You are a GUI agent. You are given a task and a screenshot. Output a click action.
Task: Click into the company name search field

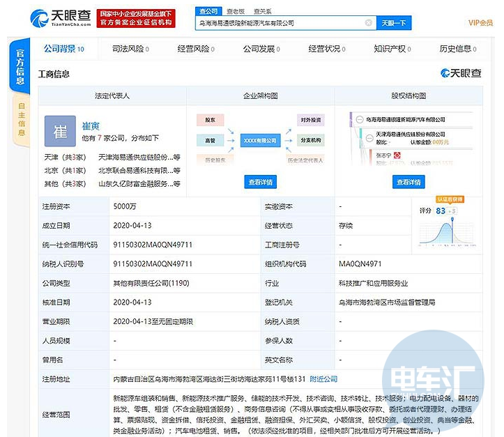tap(279, 23)
